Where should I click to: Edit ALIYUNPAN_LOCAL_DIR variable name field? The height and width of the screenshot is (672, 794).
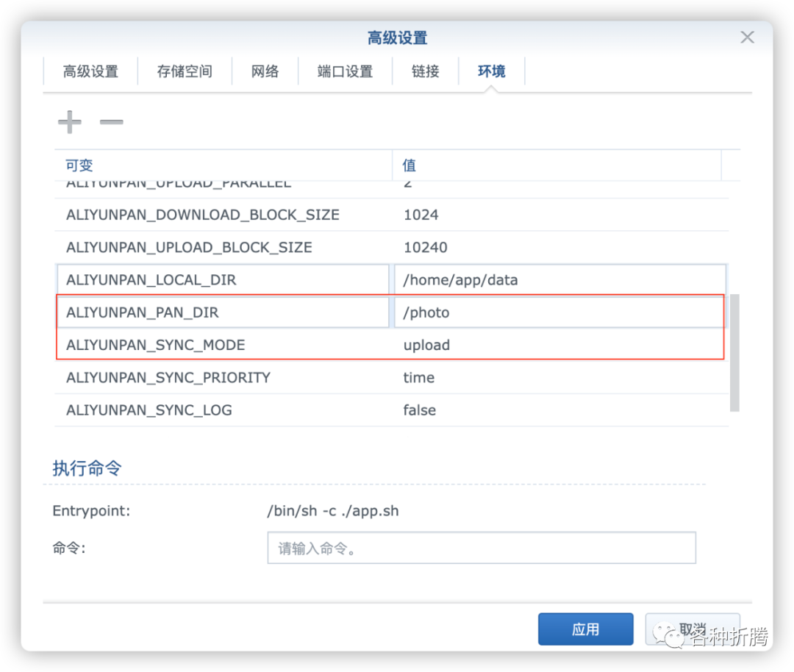tap(223, 279)
